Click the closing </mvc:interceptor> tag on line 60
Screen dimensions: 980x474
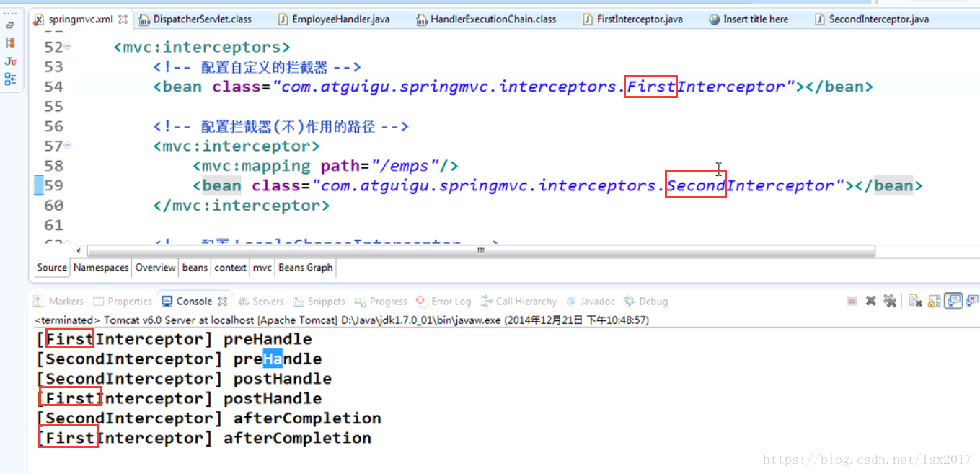pyautogui.click(x=242, y=206)
